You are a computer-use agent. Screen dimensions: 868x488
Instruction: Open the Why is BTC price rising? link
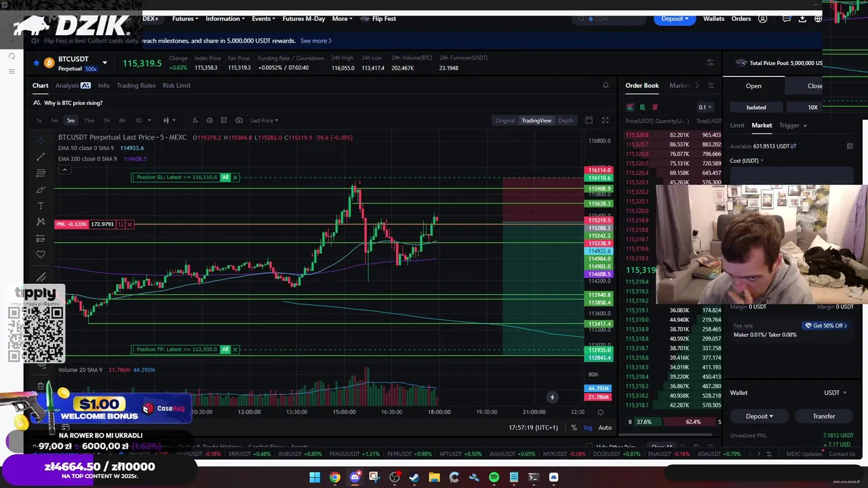coord(73,103)
